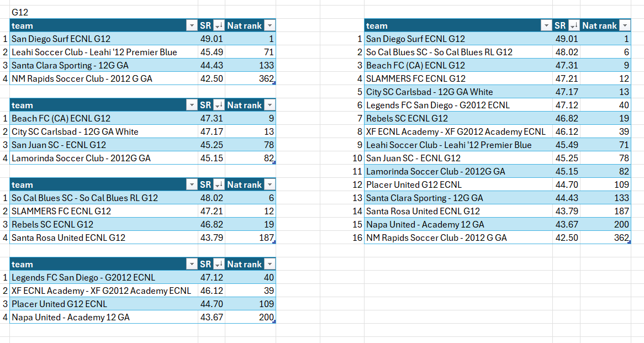The width and height of the screenshot is (644, 343).
Task: Open Nat rank filter in 16-team table
Action: point(624,25)
